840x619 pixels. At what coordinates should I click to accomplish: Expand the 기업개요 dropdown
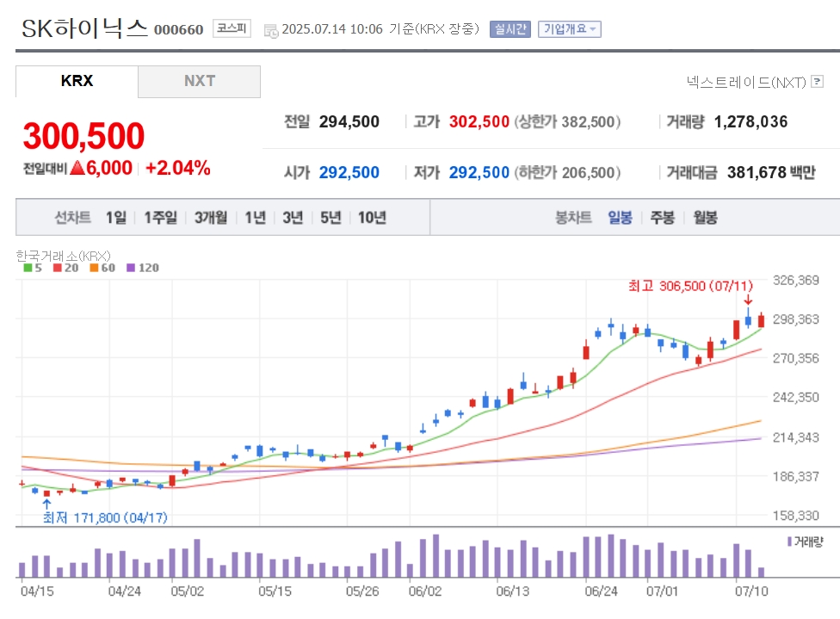point(570,29)
